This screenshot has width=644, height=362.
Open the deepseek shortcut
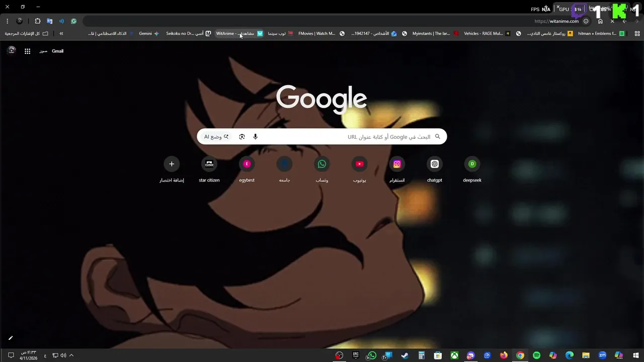point(472,169)
